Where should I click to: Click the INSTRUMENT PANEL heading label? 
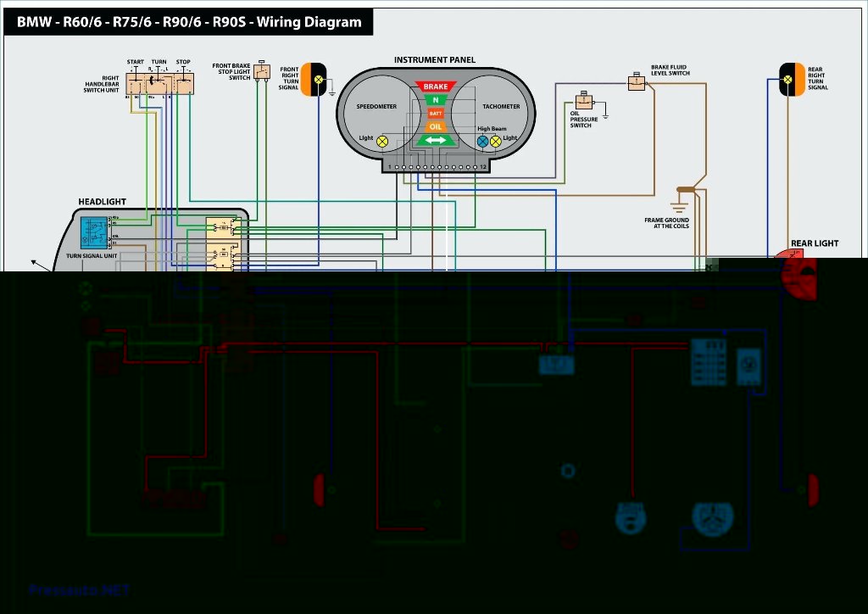pyautogui.click(x=435, y=60)
